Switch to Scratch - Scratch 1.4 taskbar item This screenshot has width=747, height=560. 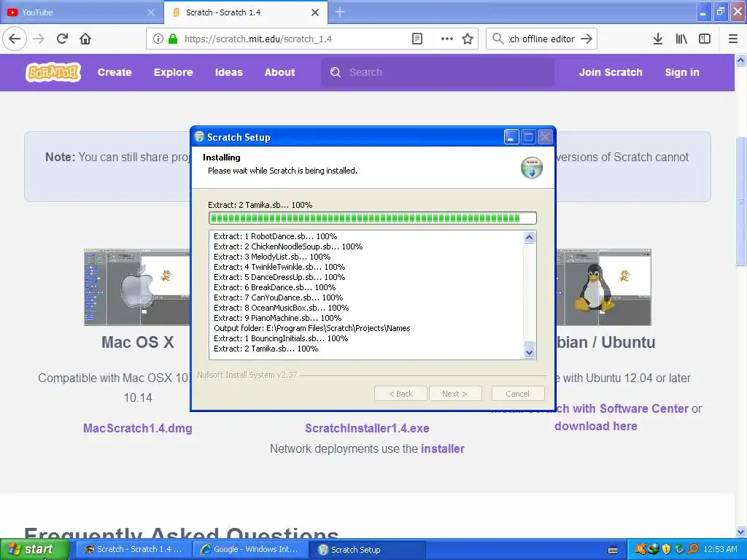(133, 550)
